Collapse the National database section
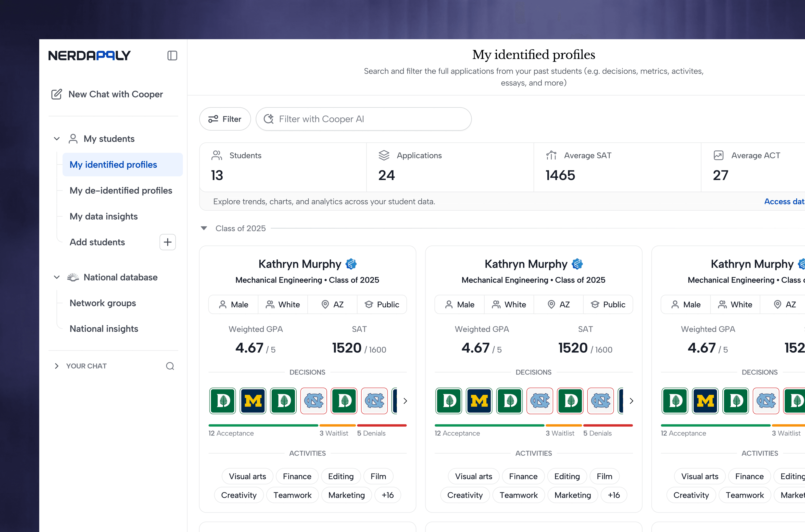 click(57, 277)
